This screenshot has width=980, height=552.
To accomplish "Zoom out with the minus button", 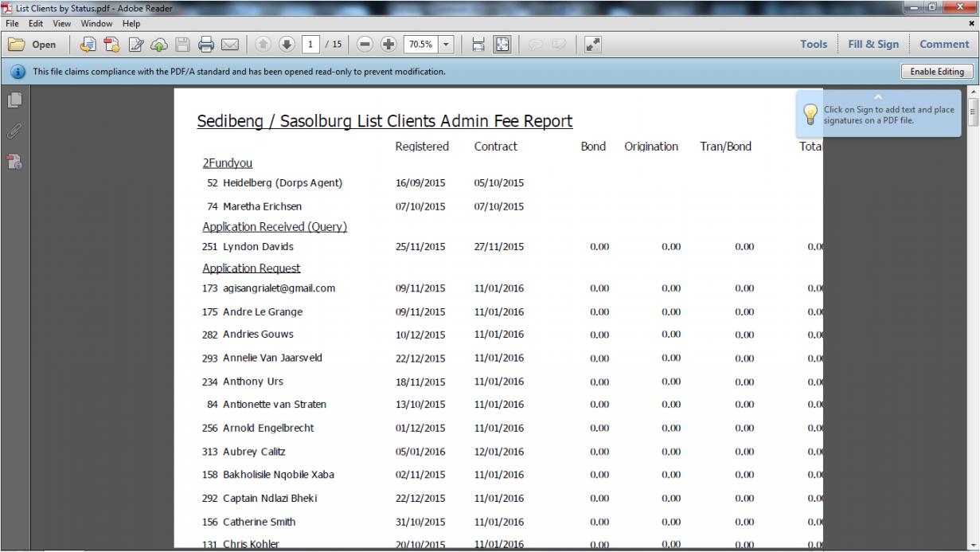I will [x=365, y=45].
